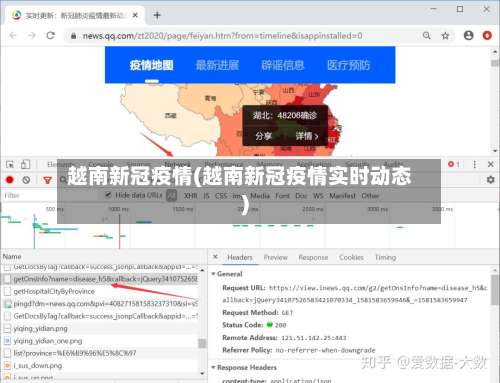
Task: Tick checkbox beside list?province= row
Action: point(7,353)
